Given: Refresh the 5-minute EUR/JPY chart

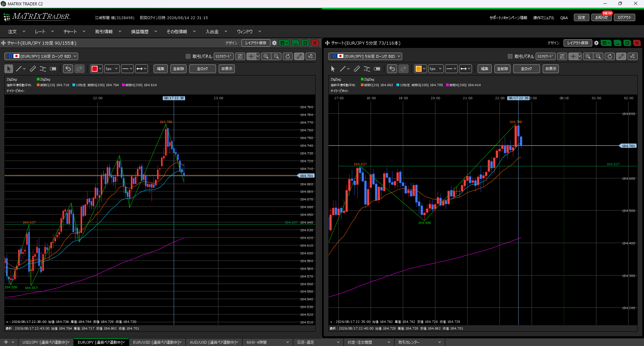Looking at the screenshot, I should (x=610, y=56).
